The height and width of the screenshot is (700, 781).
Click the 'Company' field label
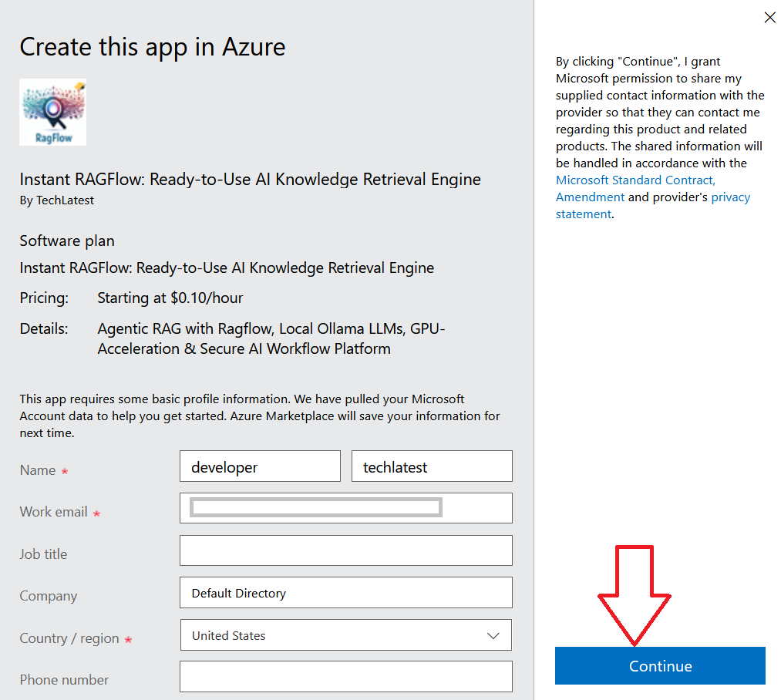click(x=49, y=597)
